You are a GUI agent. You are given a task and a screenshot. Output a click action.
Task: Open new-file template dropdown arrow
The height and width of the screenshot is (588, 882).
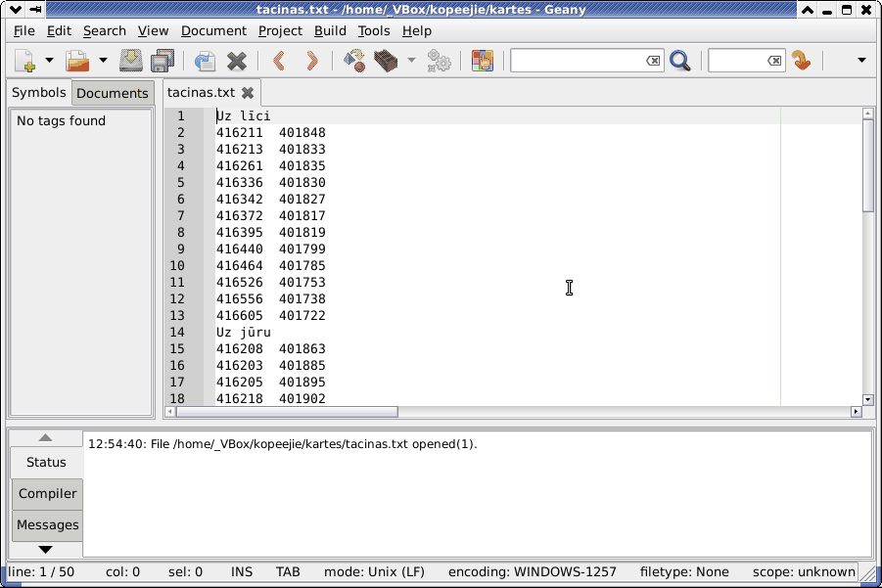pos(49,60)
